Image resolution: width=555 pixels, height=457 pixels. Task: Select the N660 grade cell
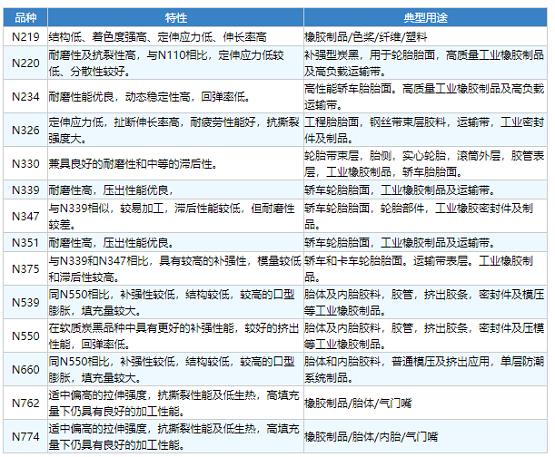[25, 369]
